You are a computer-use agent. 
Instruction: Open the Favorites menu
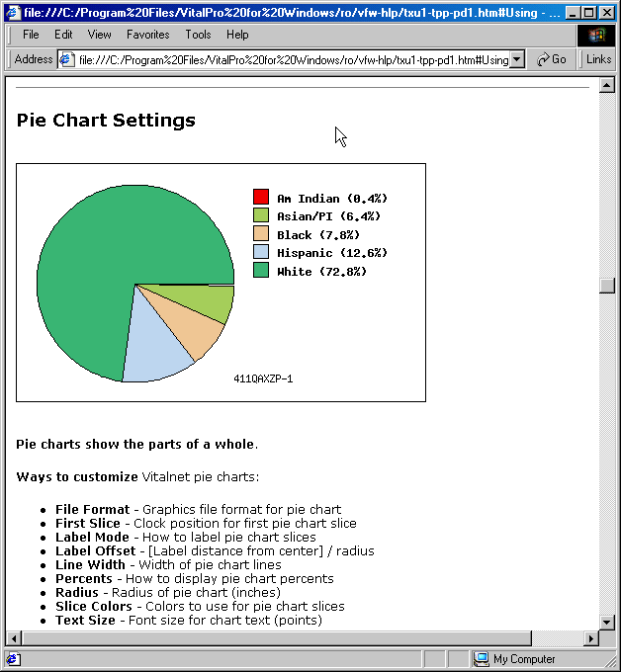pyautogui.click(x=147, y=35)
